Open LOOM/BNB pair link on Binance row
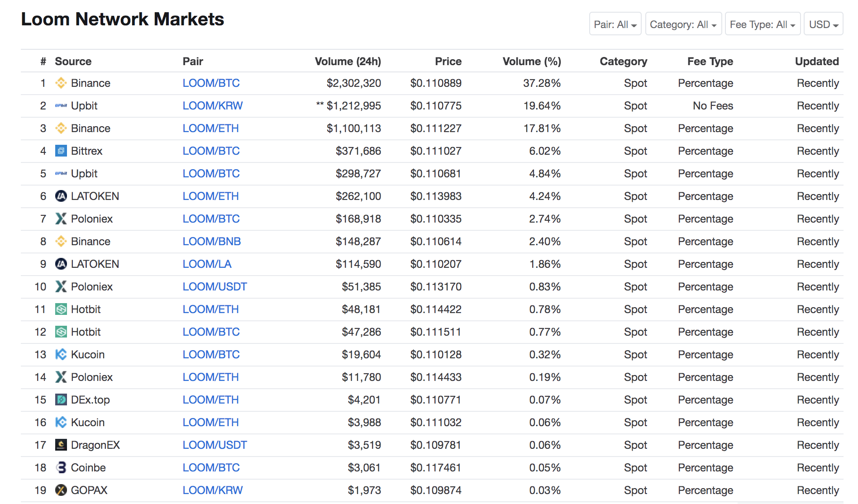Screen dimensions: 858x504 [212, 241]
